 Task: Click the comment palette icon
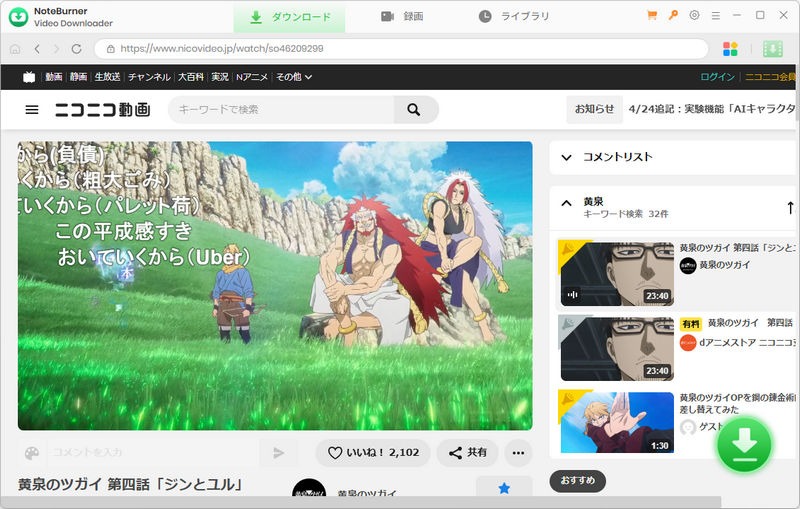[x=32, y=453]
